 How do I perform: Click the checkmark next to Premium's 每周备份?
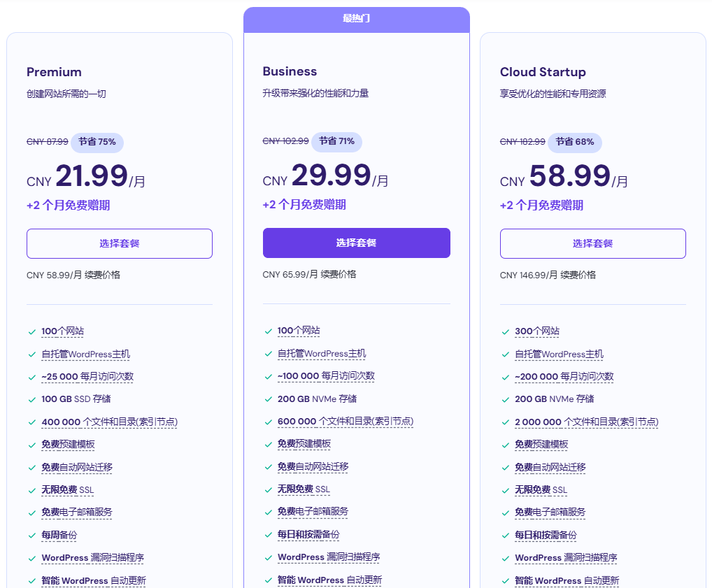(32, 535)
